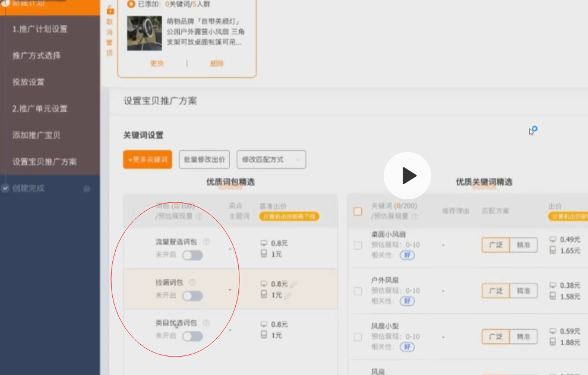Viewport: 588px width, 375px height.
Task: Toggle on 类目优选词包
Action: pyautogui.click(x=192, y=336)
